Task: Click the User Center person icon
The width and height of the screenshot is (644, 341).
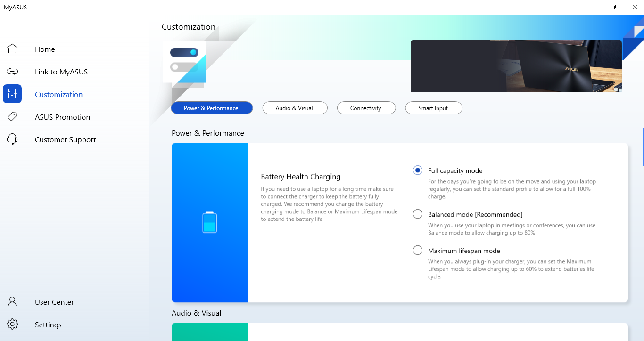Action: click(12, 302)
